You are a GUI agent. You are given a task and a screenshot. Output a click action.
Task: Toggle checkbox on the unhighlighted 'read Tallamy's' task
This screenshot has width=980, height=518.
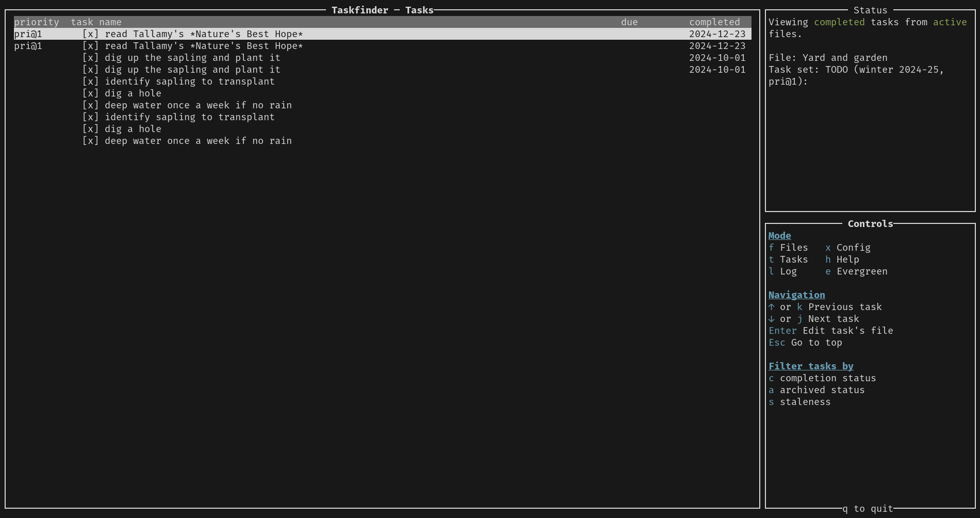90,46
